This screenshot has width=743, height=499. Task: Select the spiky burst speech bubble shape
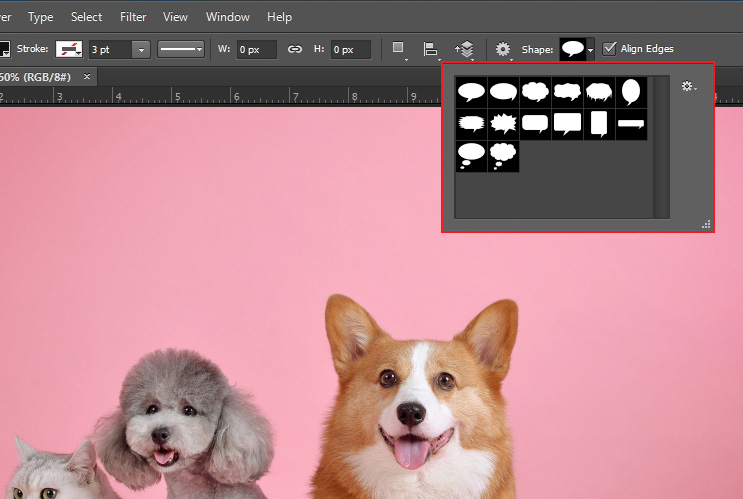coord(503,124)
